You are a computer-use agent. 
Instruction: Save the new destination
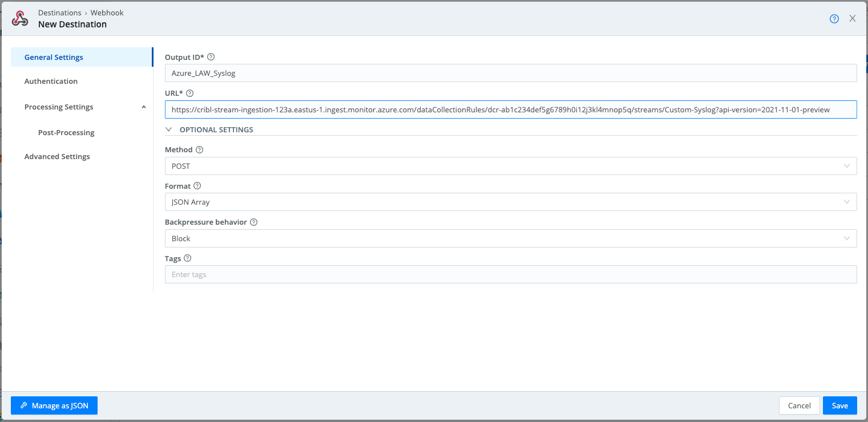pyautogui.click(x=839, y=405)
